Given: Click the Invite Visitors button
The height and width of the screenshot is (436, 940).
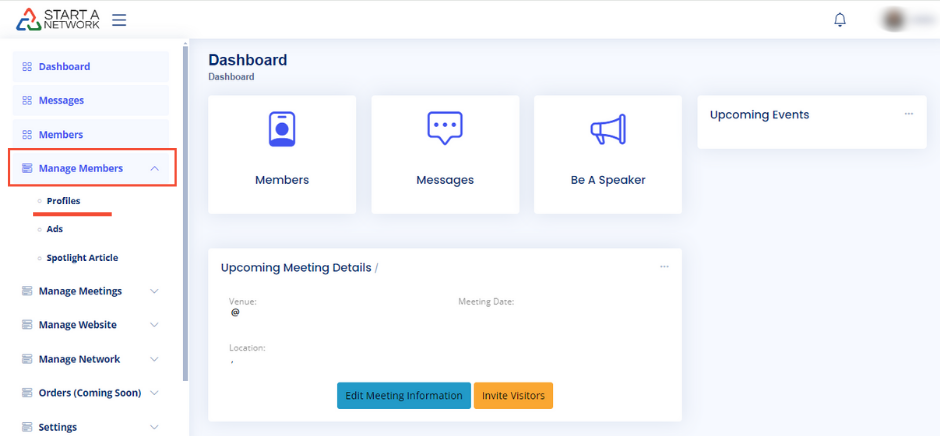Looking at the screenshot, I should [x=513, y=396].
